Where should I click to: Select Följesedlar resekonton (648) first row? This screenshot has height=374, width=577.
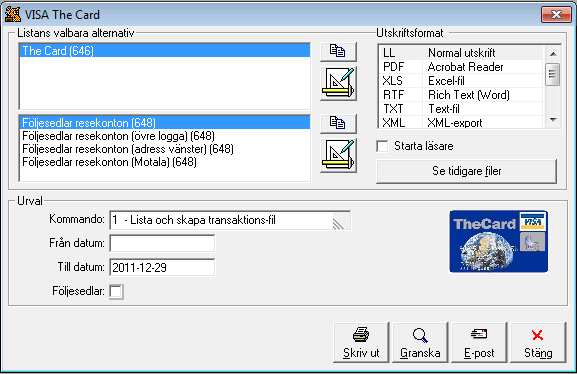point(164,123)
